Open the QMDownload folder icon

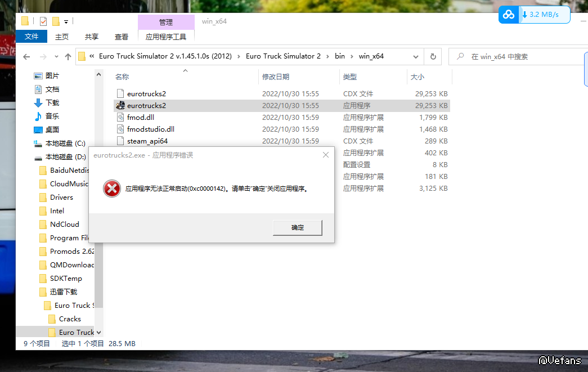coord(43,265)
